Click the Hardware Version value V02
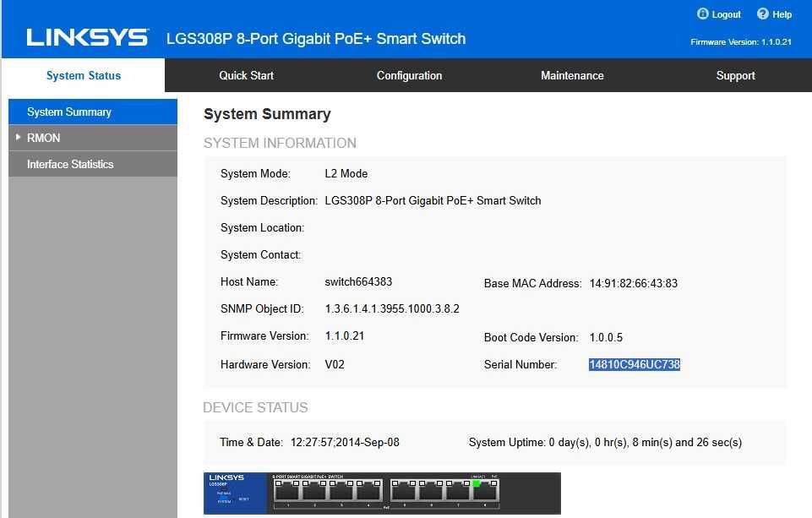Screen dimensions: 812x518 [335, 365]
